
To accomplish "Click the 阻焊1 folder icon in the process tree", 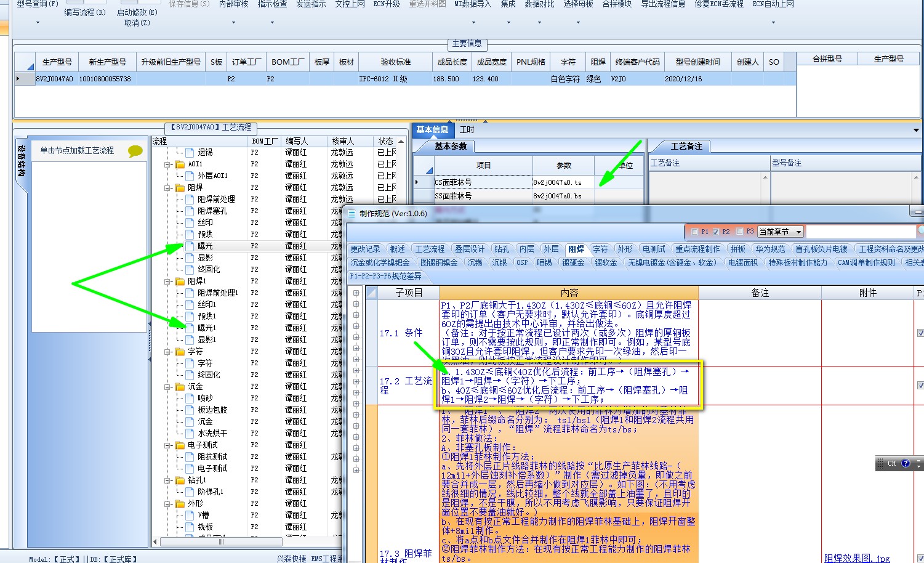I will tap(180, 281).
